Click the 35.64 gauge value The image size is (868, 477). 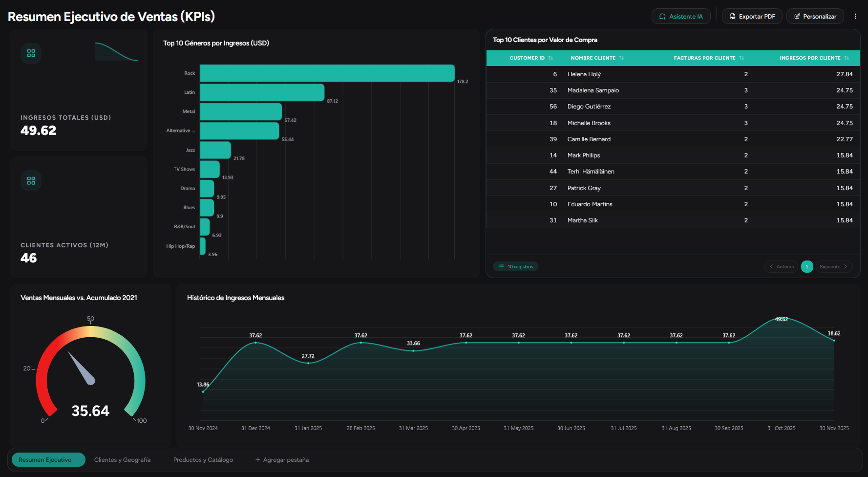[x=90, y=411]
